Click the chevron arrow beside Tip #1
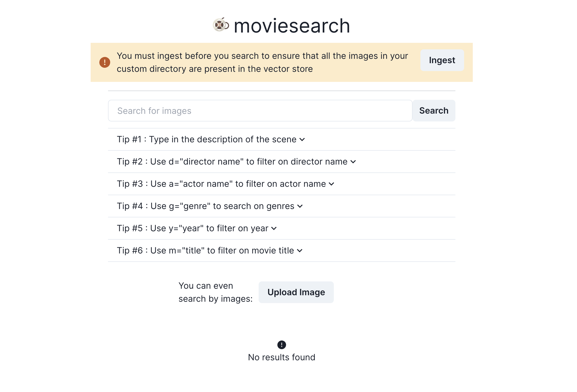This screenshot has width=577, height=392. 302,140
